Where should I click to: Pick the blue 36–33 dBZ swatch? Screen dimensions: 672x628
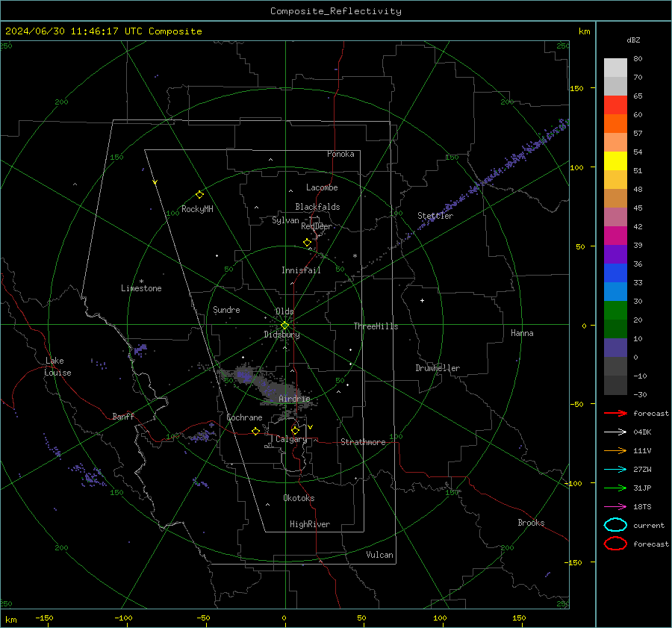[615, 273]
